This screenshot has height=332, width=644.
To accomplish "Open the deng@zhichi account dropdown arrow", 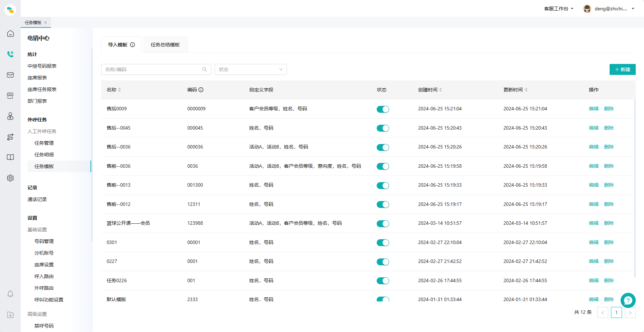I will coord(633,9).
